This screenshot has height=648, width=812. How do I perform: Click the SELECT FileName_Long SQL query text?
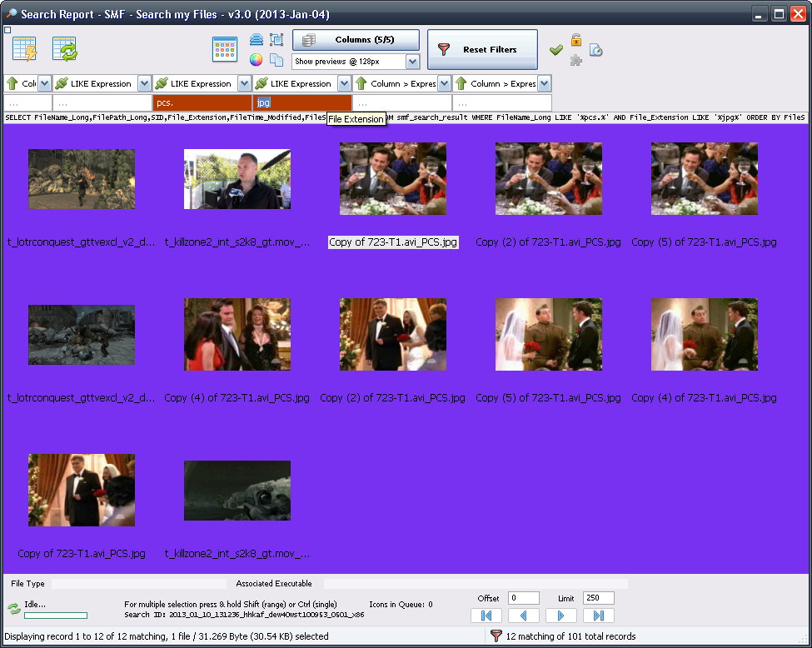[406, 117]
